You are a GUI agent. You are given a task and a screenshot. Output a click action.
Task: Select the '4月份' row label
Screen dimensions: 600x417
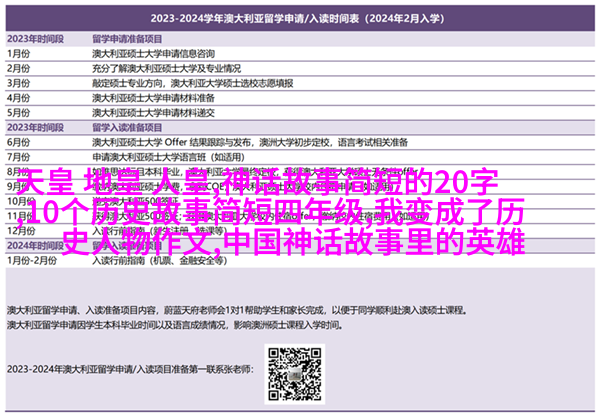pos(18,98)
